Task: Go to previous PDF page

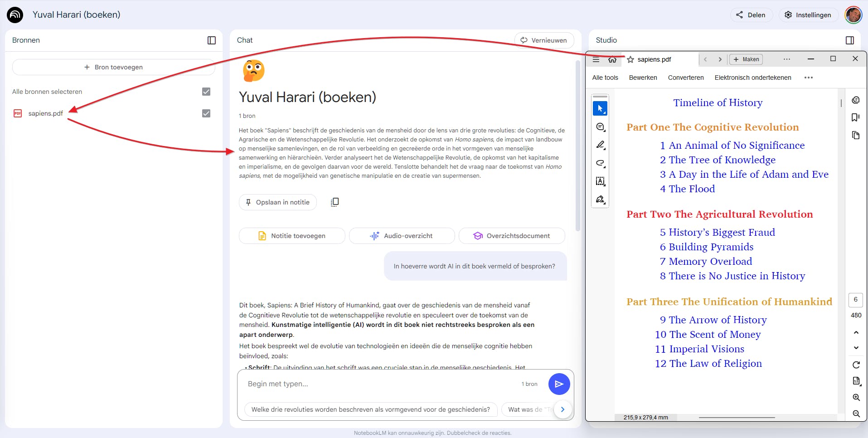Action: pos(856,332)
